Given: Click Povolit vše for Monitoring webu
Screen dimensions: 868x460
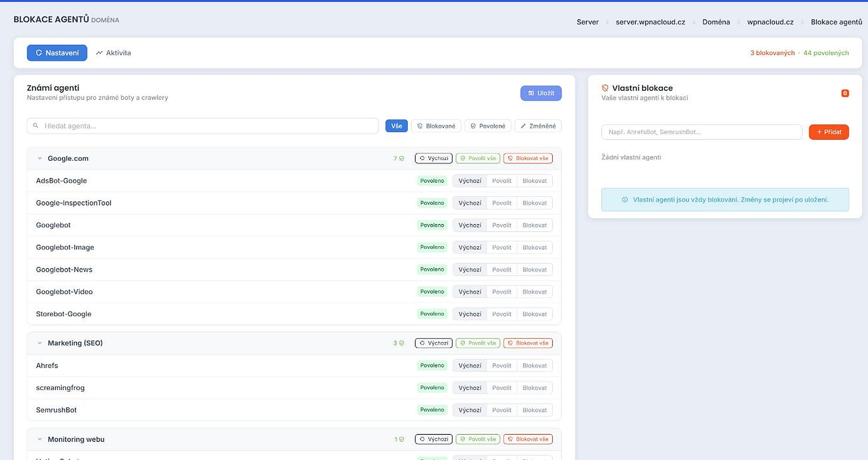Looking at the screenshot, I should (x=478, y=439).
